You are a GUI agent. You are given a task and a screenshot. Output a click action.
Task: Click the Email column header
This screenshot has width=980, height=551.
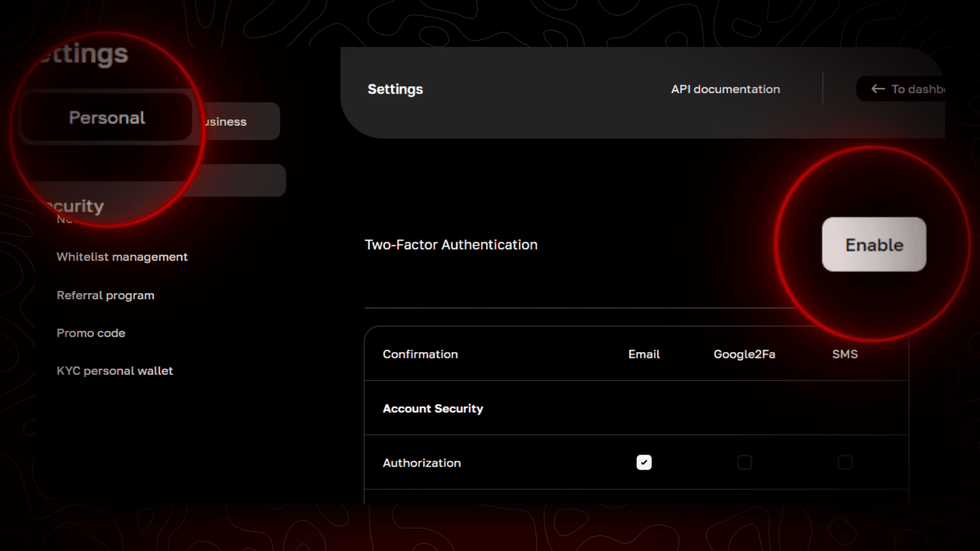point(644,354)
